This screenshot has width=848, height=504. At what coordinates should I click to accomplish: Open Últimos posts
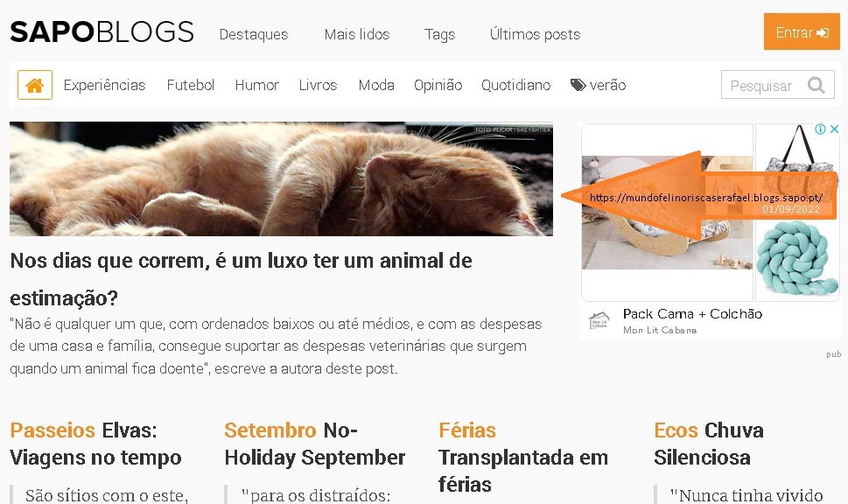click(x=535, y=34)
